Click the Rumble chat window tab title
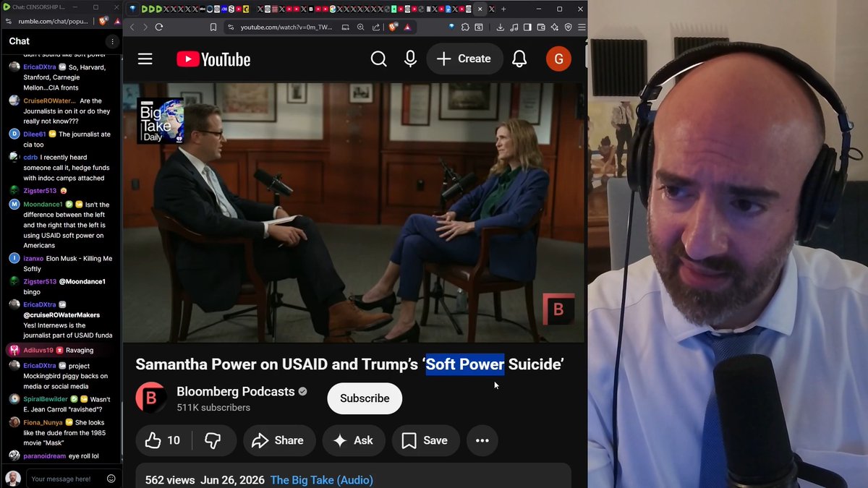Viewport: 868px width, 488px height. pyautogui.click(x=39, y=7)
